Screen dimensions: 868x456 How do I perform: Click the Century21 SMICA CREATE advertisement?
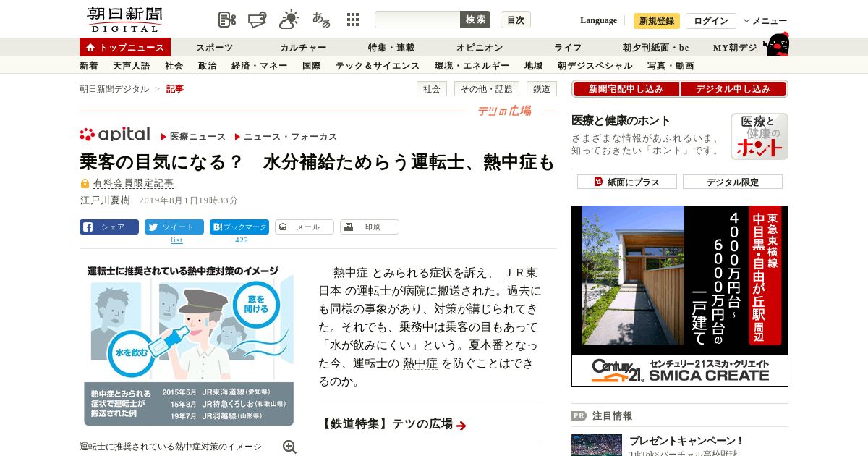[680, 296]
